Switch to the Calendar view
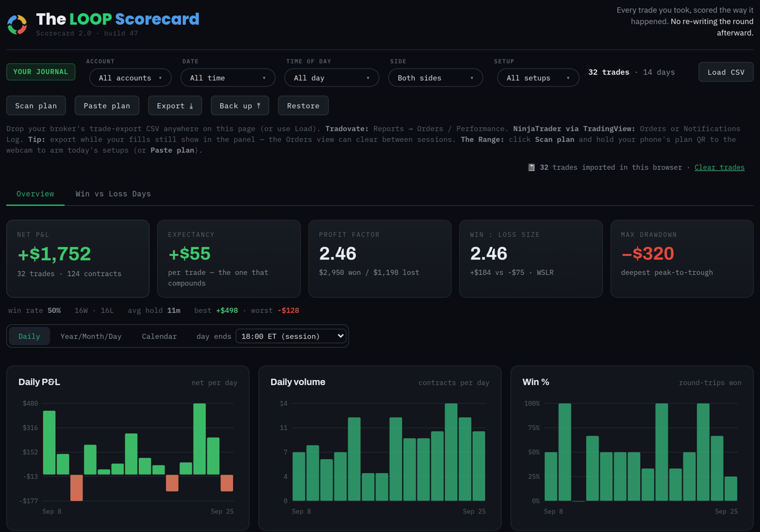Image resolution: width=760 pixels, height=532 pixels. point(160,336)
